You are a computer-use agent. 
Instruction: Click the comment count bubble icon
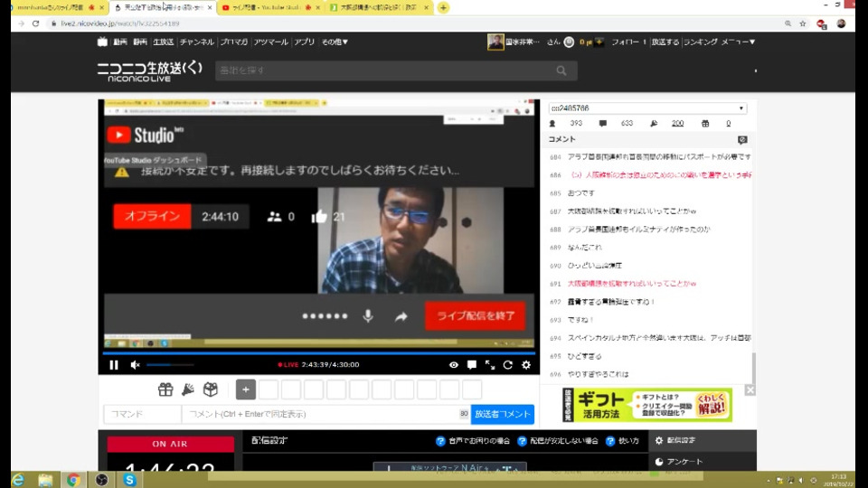pyautogui.click(x=603, y=124)
